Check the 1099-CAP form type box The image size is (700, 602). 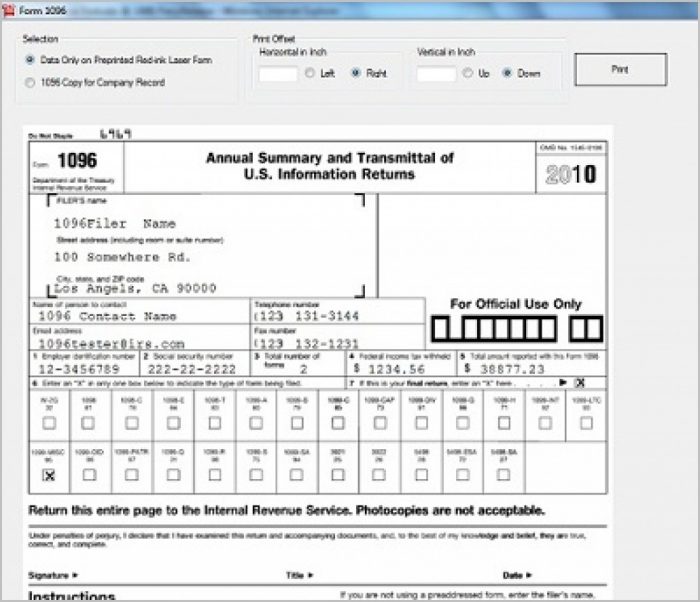(380, 423)
